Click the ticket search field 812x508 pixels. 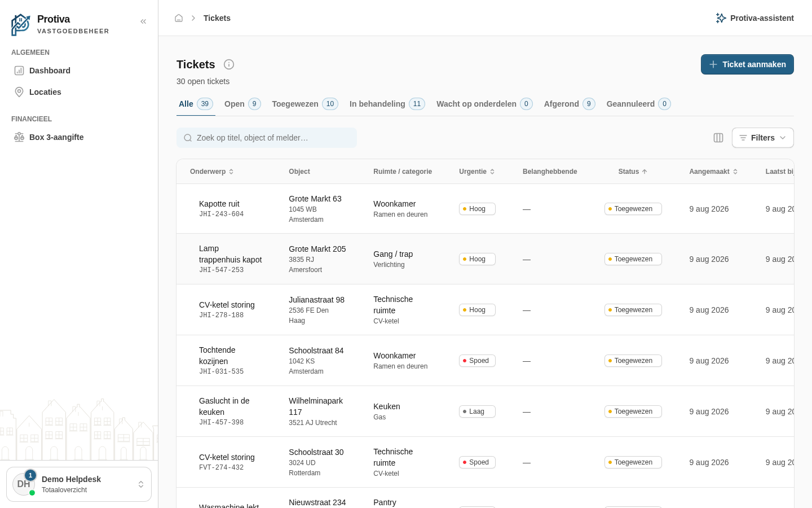click(x=267, y=138)
